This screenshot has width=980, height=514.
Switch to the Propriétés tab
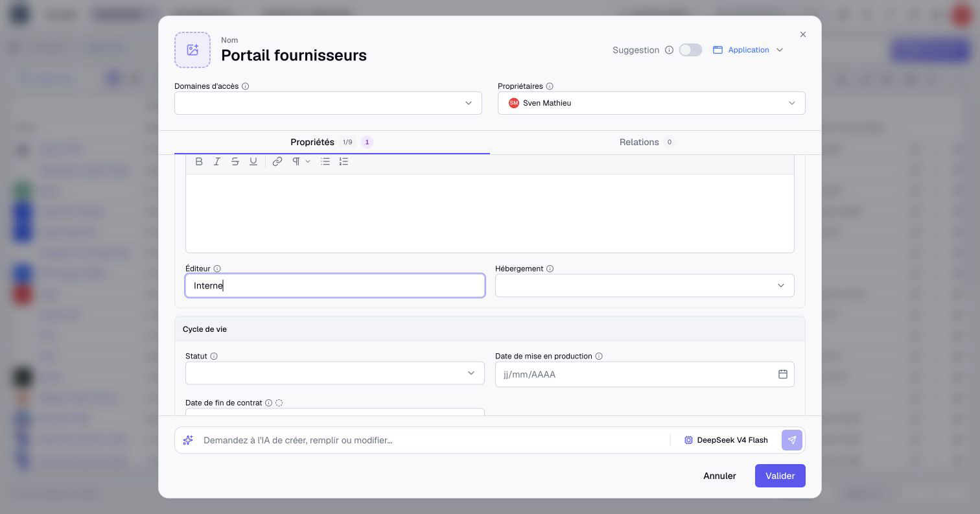point(332,142)
